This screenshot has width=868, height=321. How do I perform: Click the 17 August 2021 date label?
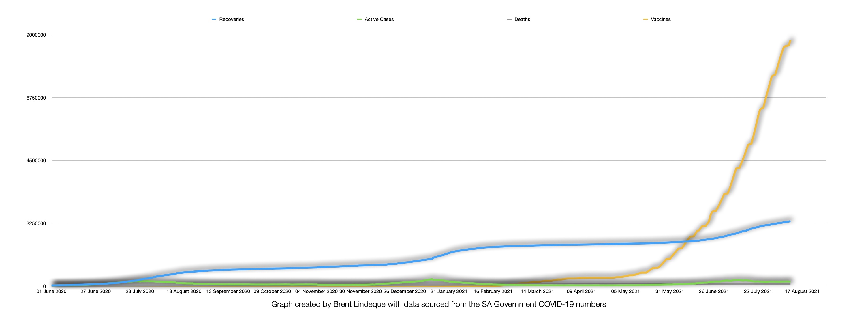[x=802, y=291]
